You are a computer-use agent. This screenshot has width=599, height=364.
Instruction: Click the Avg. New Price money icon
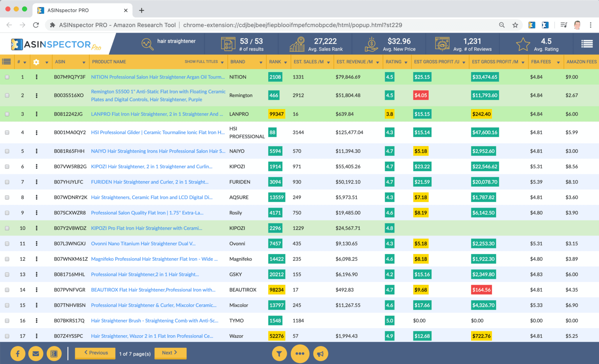(371, 44)
